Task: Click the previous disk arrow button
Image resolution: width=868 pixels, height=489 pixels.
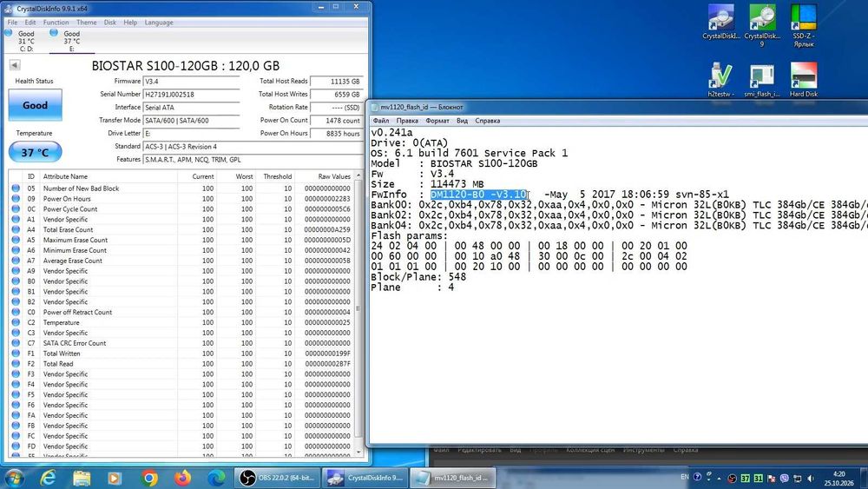Action: [x=15, y=65]
